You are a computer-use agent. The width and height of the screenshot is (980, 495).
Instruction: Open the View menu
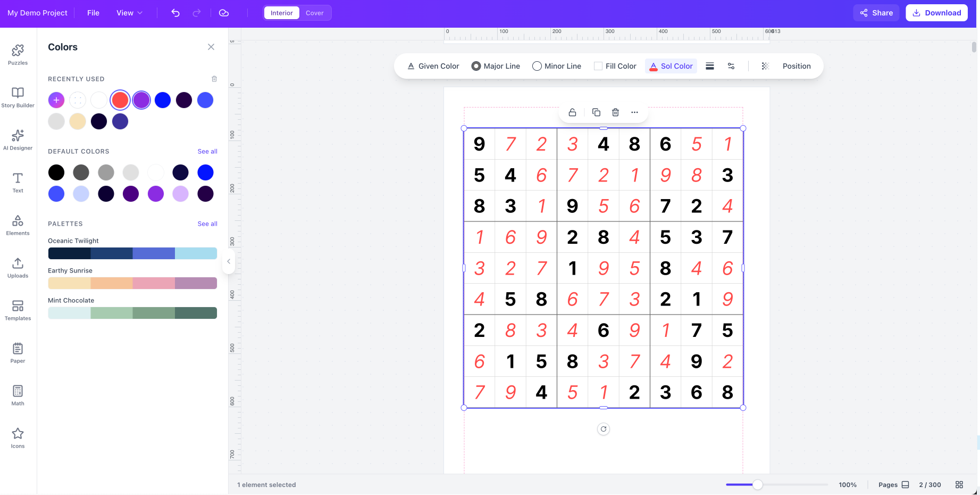[x=129, y=12]
